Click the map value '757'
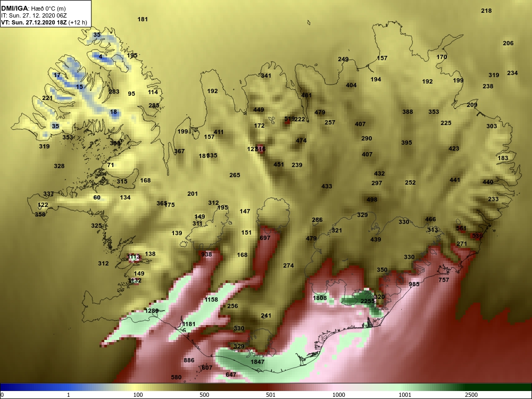 444,280
